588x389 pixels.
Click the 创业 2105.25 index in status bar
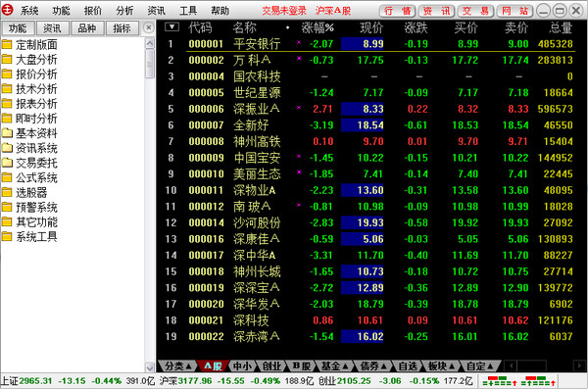tap(344, 381)
